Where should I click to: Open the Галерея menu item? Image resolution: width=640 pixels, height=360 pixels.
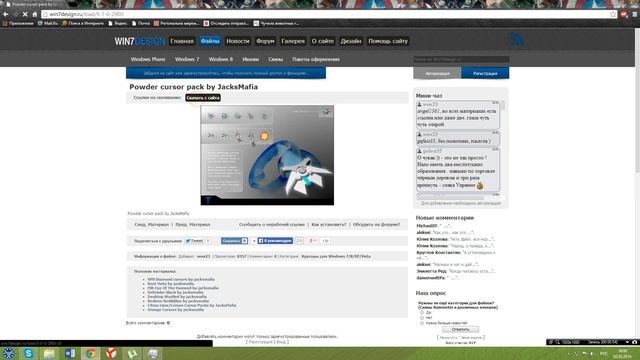293,41
